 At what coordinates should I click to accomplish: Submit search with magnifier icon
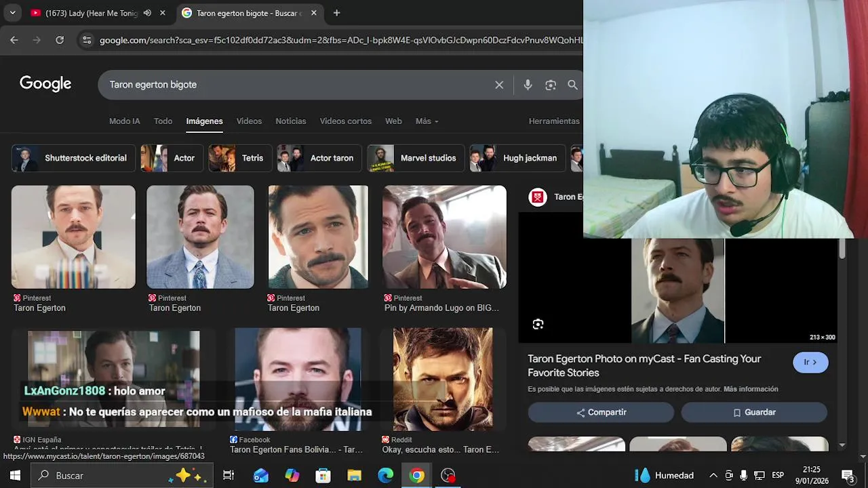[x=573, y=85]
